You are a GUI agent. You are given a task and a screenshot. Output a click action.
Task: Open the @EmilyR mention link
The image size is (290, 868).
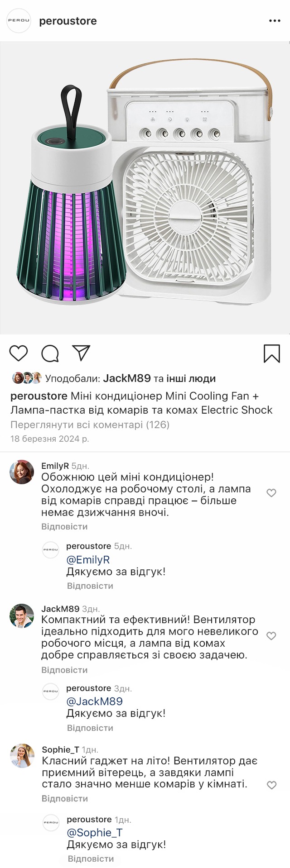click(88, 560)
